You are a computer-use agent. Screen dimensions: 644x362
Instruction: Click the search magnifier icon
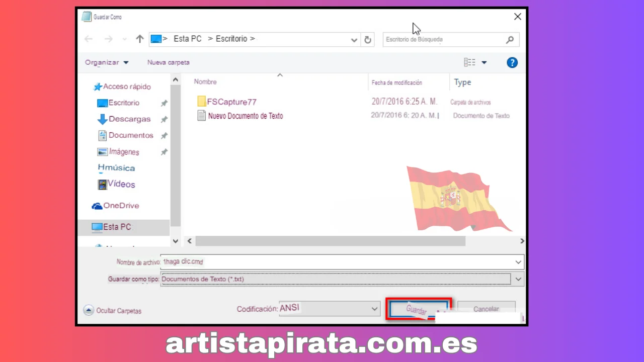(510, 39)
